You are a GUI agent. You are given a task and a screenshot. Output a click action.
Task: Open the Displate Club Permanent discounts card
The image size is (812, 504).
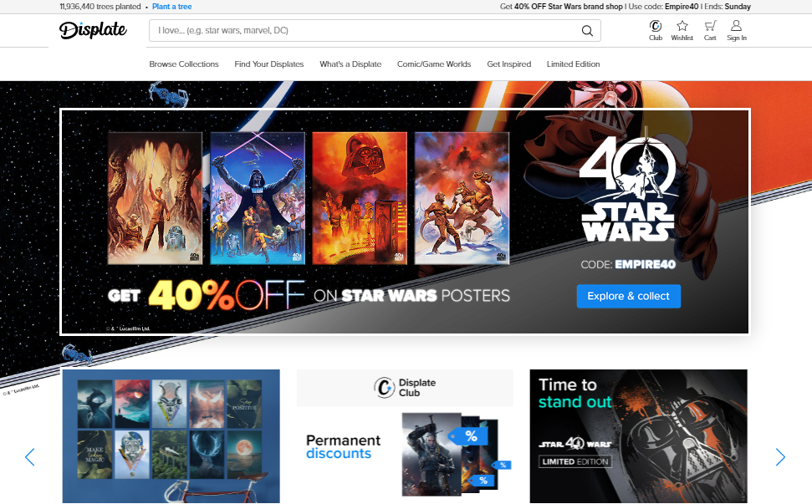tap(405, 436)
